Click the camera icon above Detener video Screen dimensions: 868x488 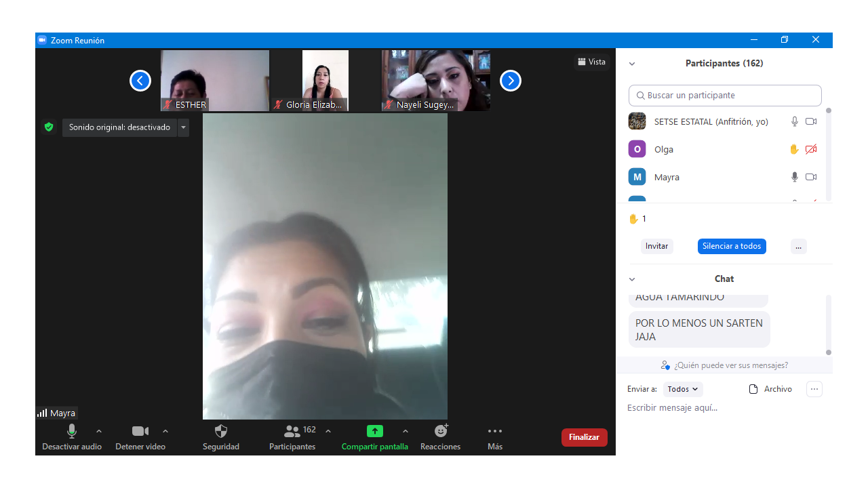[x=140, y=431]
